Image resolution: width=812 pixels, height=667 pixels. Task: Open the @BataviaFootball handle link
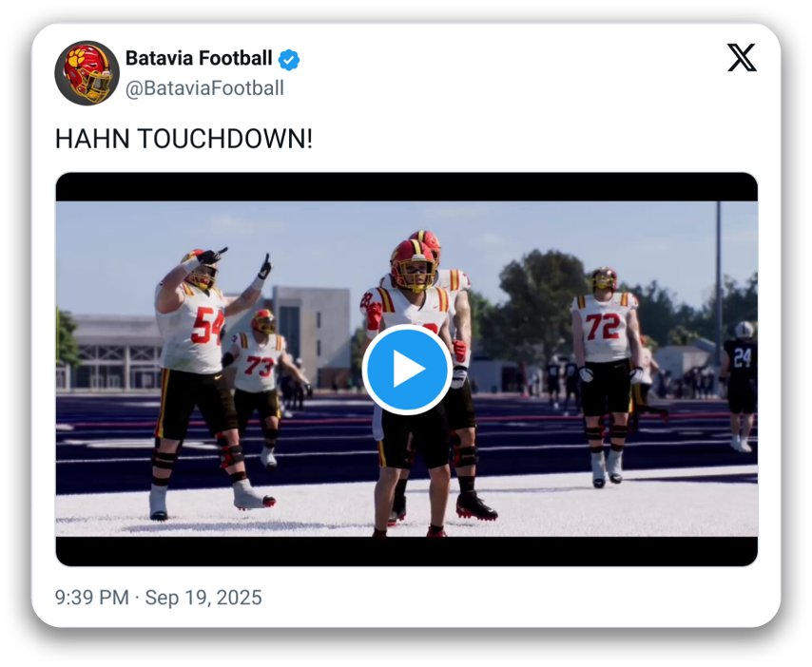click(x=204, y=88)
